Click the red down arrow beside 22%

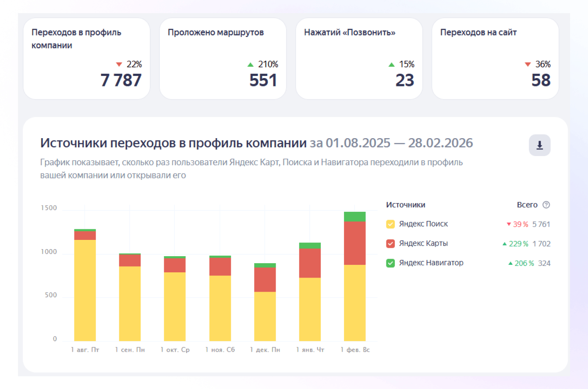[x=119, y=64]
